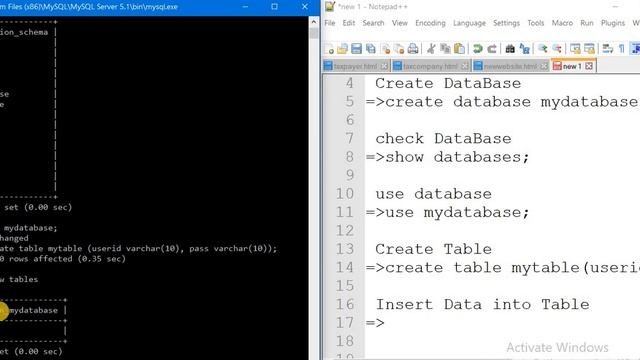This screenshot has width=640, height=360.
Task: Click the Save All icon in Notepad++
Action: (x=371, y=49)
